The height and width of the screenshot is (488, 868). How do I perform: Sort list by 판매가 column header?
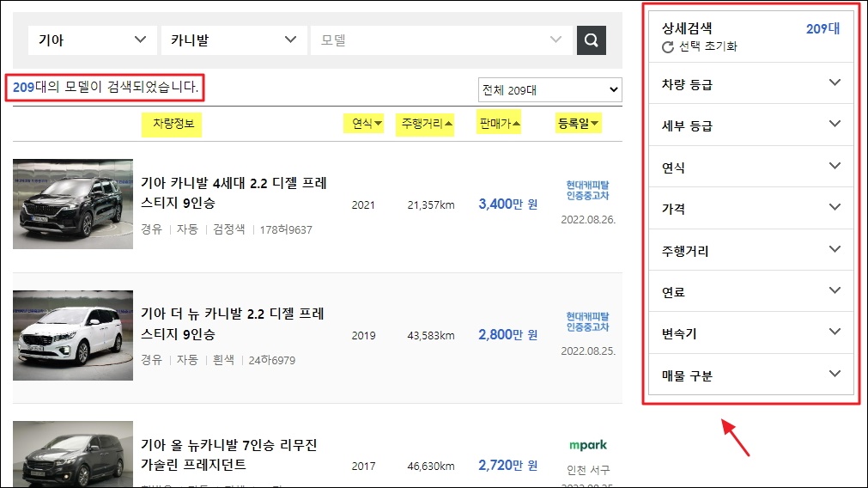pyautogui.click(x=500, y=124)
